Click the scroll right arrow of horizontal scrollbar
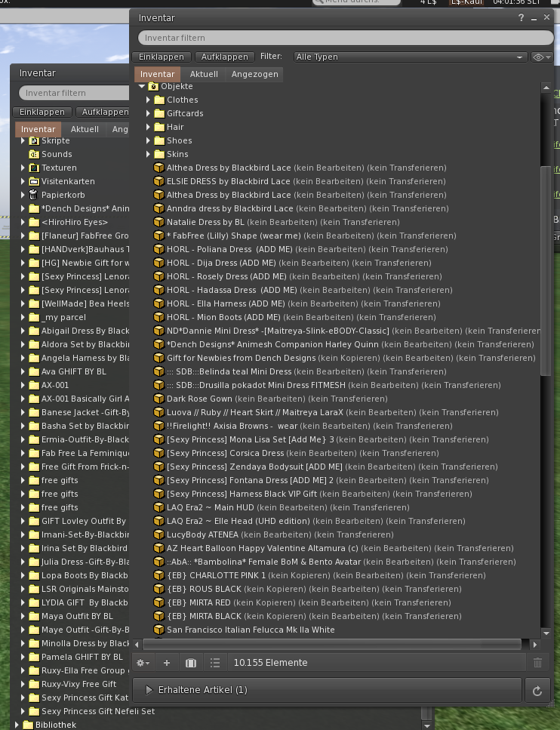The width and height of the screenshot is (560, 730). click(534, 645)
